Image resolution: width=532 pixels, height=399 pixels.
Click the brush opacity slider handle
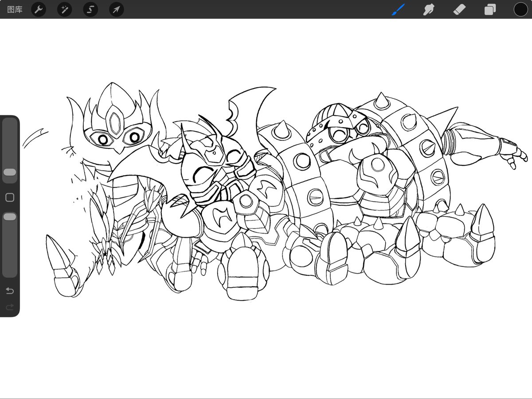[x=9, y=217]
